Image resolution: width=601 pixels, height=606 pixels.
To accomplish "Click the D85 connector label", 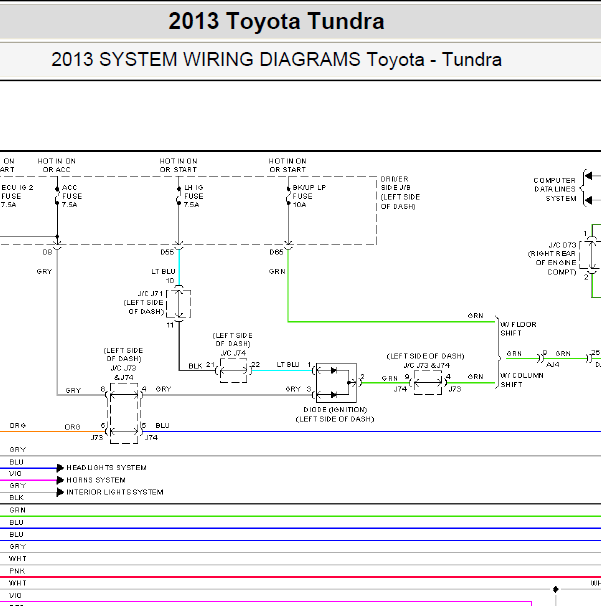I will pos(276,252).
